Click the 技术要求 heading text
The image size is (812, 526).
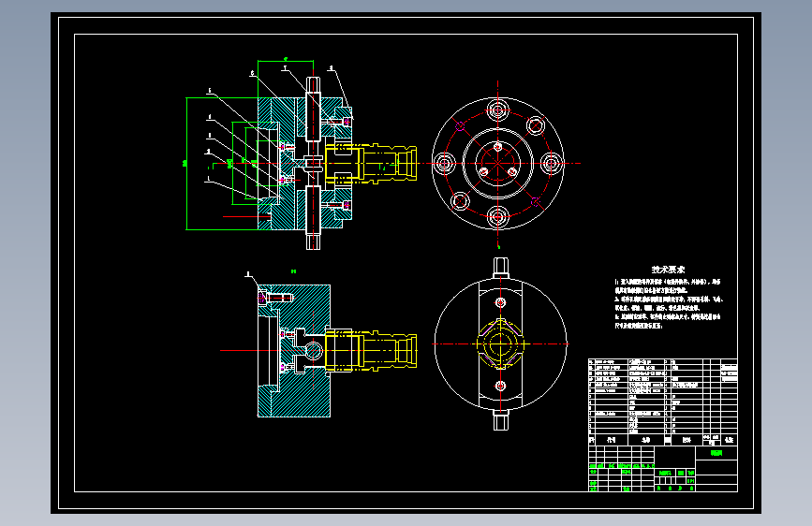668,270
